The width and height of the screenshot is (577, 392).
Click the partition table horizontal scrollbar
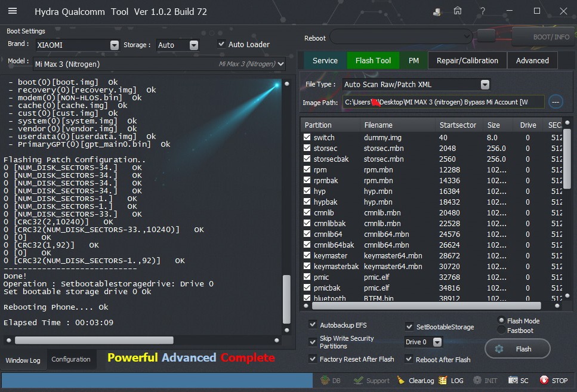pos(426,305)
